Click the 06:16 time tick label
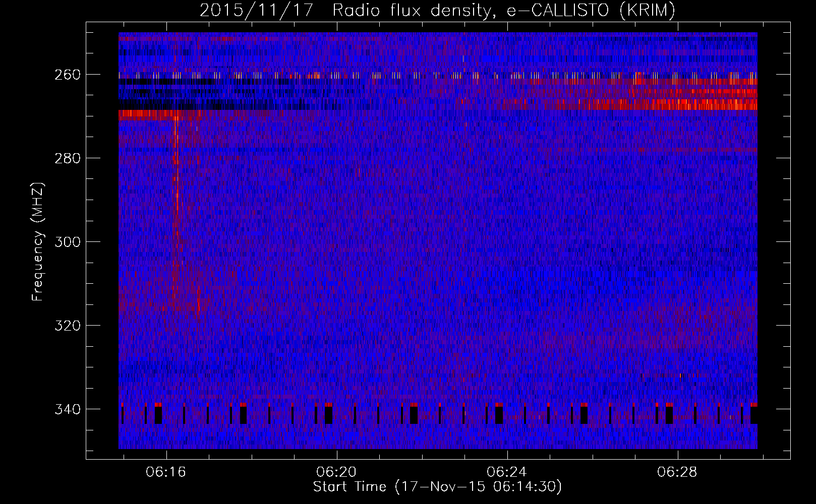816x504 pixels. coord(166,472)
